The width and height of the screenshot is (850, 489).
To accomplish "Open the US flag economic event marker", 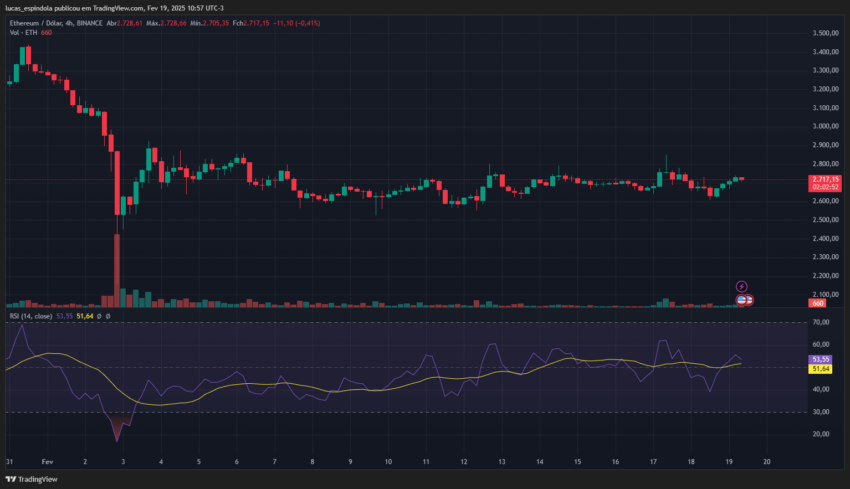I will click(x=742, y=300).
